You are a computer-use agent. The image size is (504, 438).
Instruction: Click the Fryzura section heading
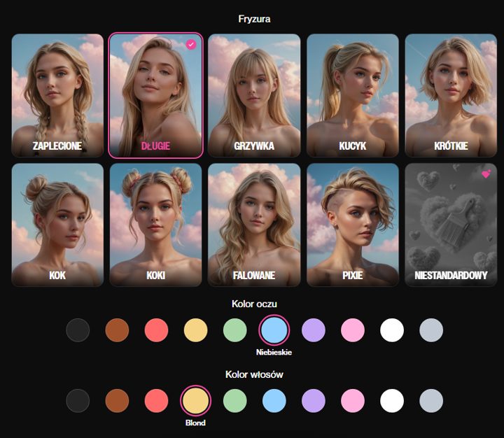[x=254, y=19]
